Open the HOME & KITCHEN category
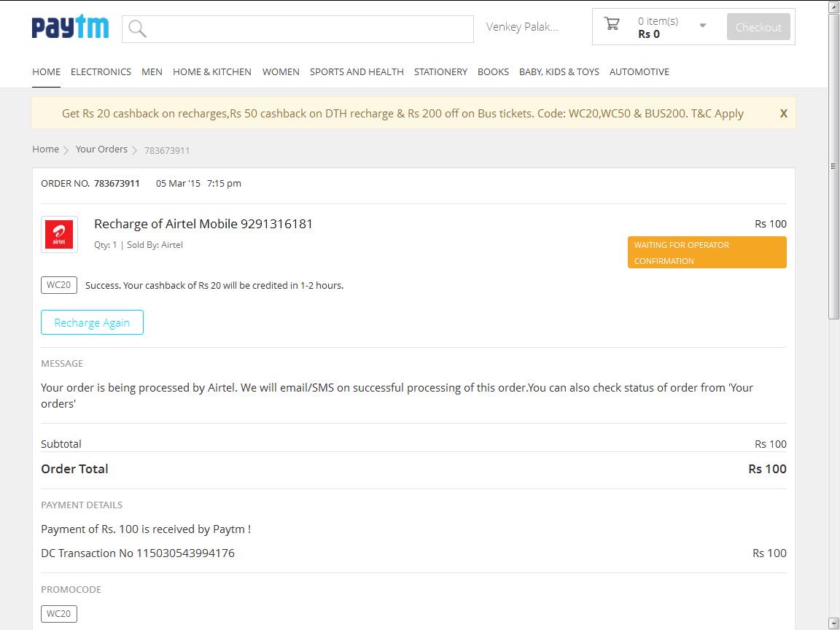The image size is (840, 630). 211,71
